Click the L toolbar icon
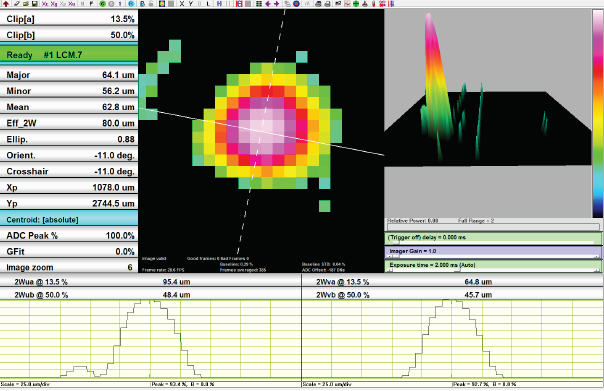 coord(208,4)
